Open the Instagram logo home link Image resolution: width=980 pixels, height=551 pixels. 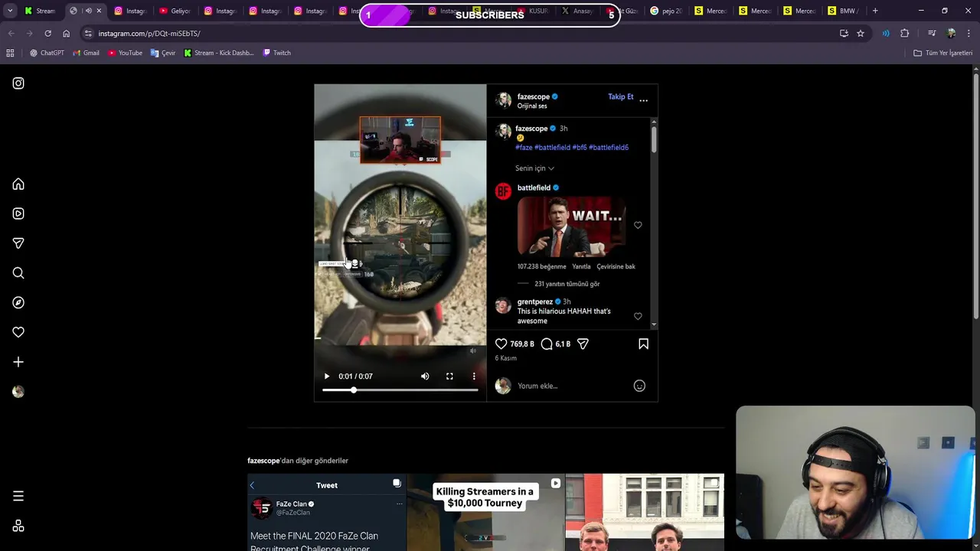pos(18,83)
